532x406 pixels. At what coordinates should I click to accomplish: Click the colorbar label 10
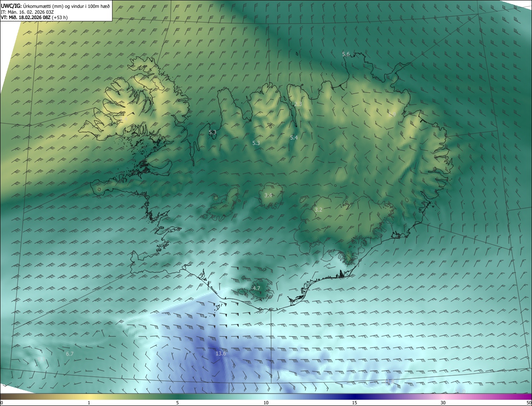tap(266, 403)
